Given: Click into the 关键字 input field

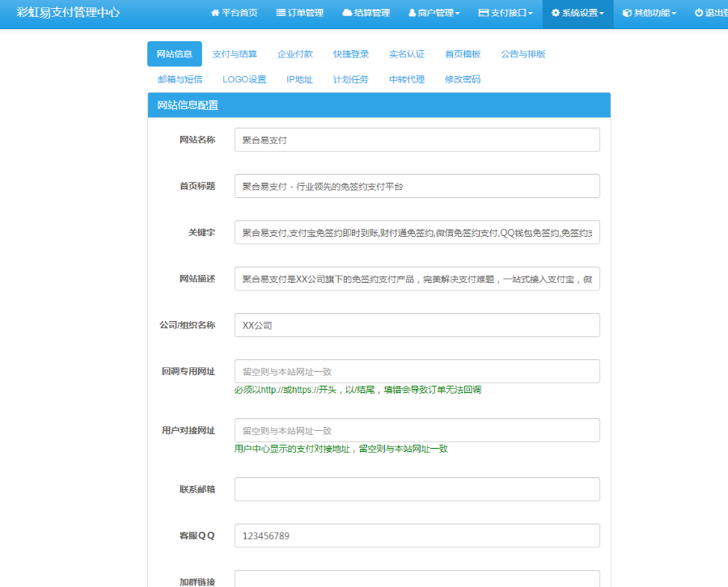Looking at the screenshot, I should [x=417, y=233].
